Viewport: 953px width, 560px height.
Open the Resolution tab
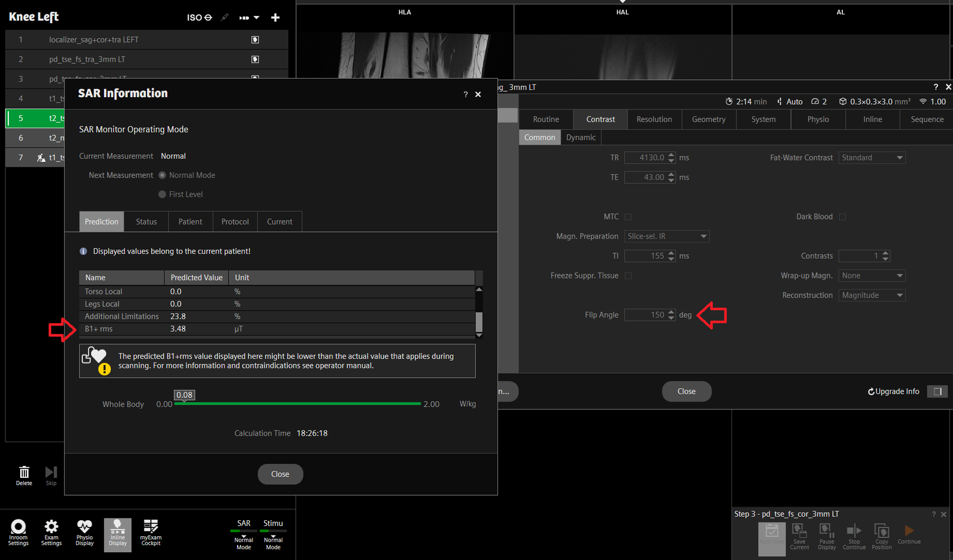[x=654, y=120]
